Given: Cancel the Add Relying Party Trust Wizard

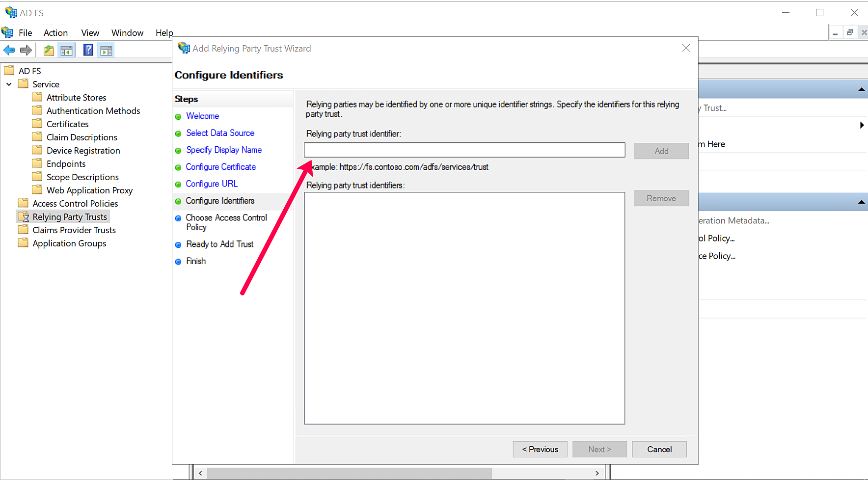Looking at the screenshot, I should (x=659, y=449).
